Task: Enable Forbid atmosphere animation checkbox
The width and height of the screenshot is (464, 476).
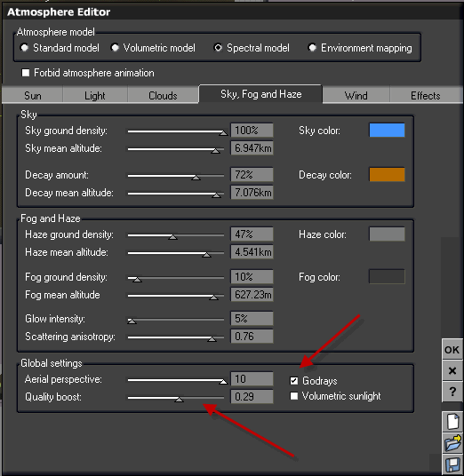Action: pyautogui.click(x=26, y=73)
